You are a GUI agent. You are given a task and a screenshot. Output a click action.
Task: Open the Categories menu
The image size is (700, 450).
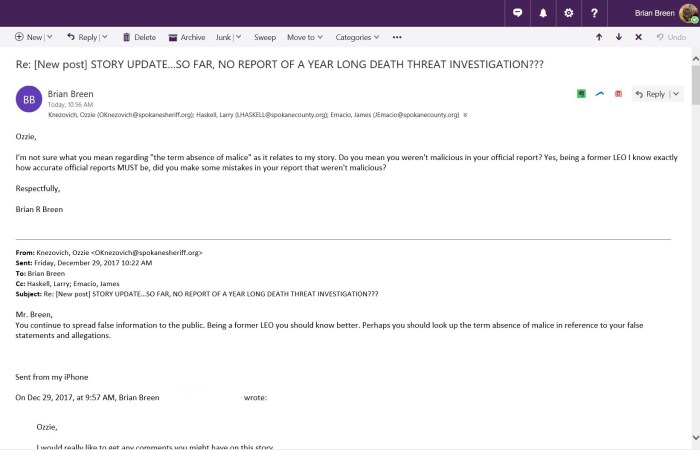(x=357, y=37)
